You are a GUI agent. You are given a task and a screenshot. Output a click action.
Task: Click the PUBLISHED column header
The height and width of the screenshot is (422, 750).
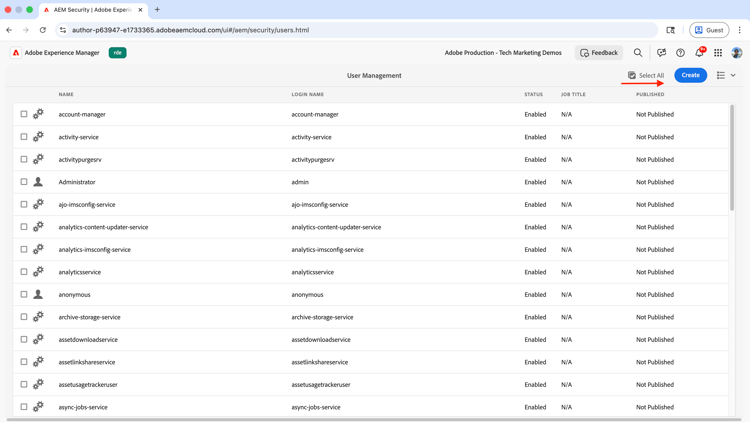tap(650, 94)
